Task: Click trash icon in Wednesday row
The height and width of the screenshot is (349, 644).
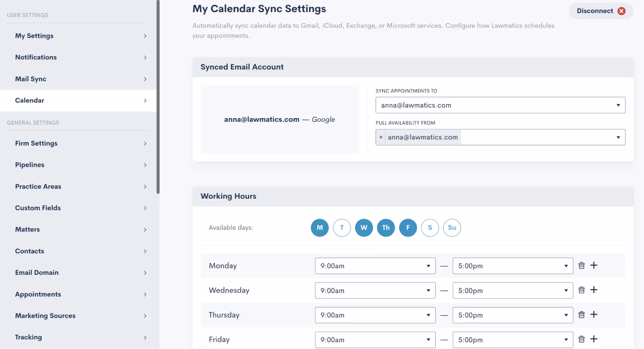Action: pyautogui.click(x=581, y=290)
